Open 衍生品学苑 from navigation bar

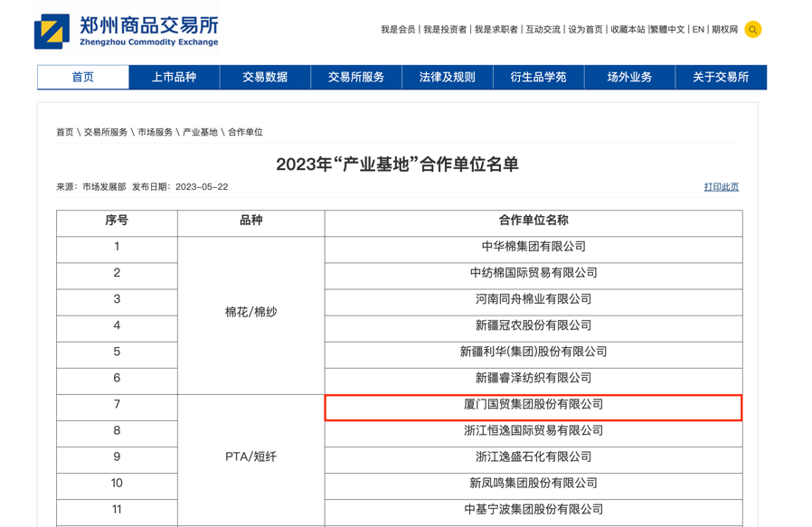click(x=539, y=78)
